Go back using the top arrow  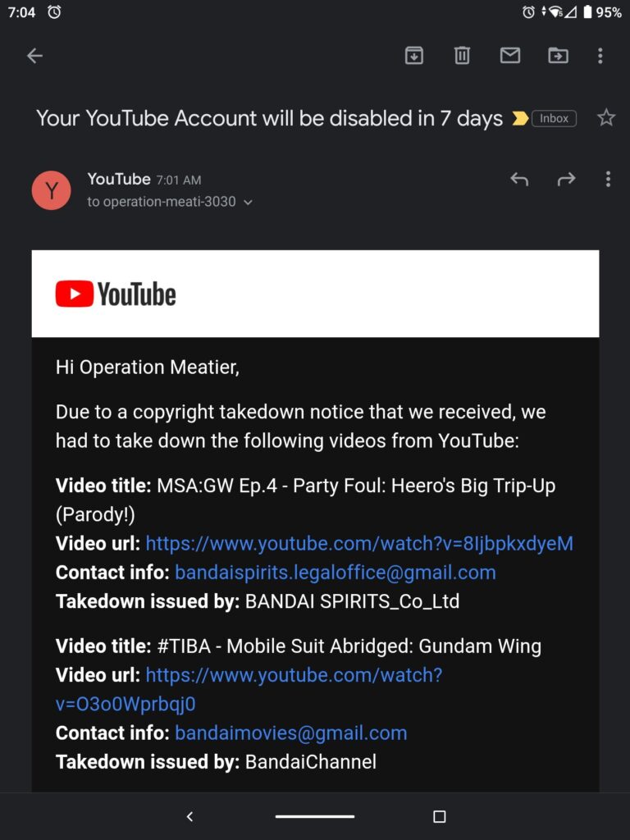[x=34, y=55]
